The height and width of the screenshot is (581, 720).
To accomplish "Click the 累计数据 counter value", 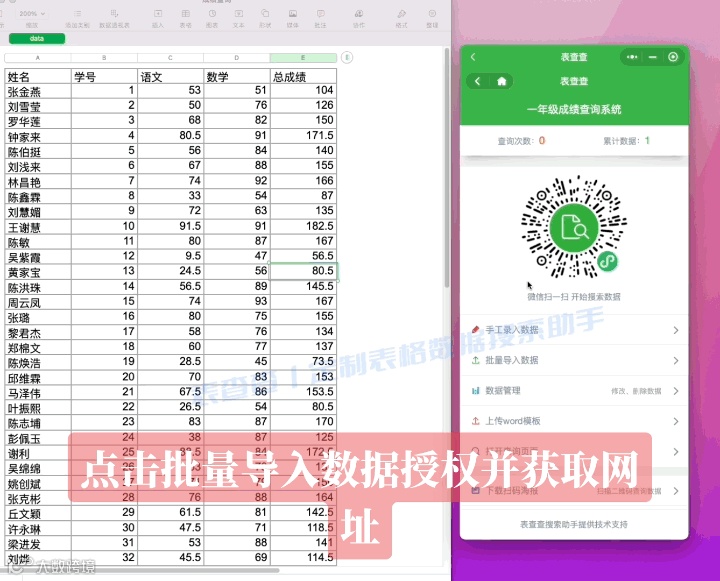I will 647,141.
